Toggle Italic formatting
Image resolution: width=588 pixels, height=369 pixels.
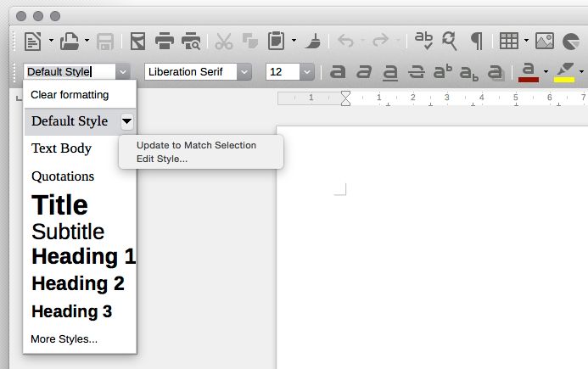(x=363, y=71)
